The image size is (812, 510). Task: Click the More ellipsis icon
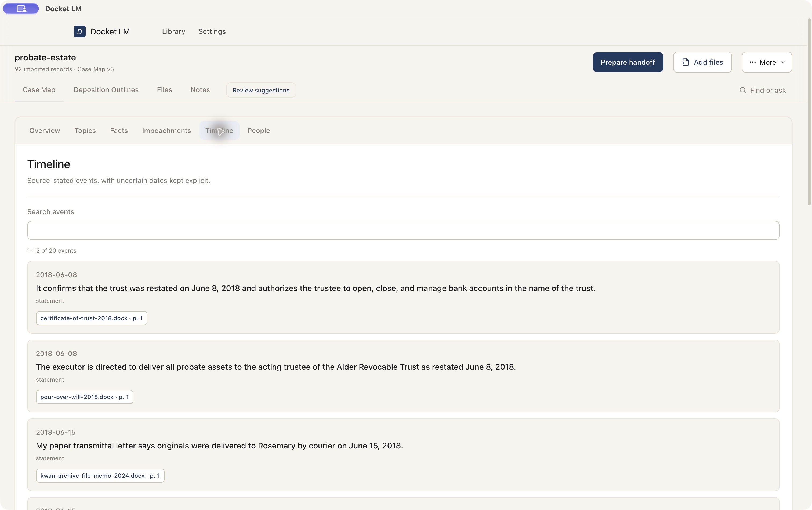[752, 62]
